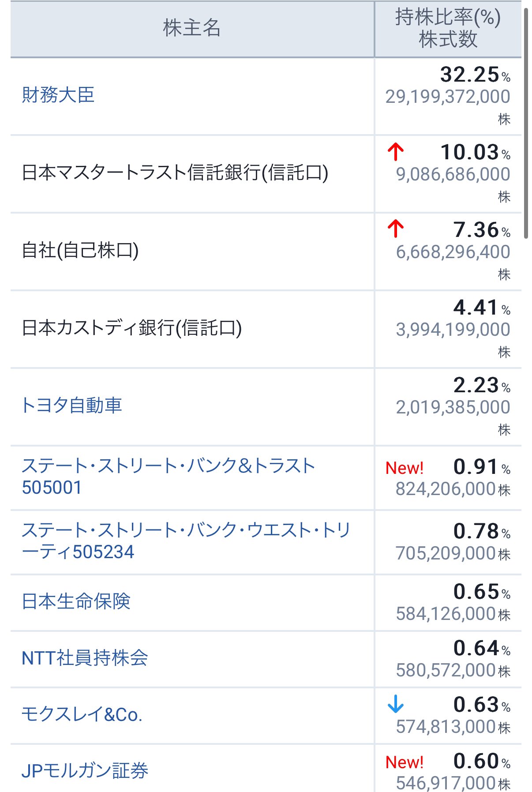
Task: Open the モクスレイ&Co. shareholder link
Action: pyautogui.click(x=82, y=714)
